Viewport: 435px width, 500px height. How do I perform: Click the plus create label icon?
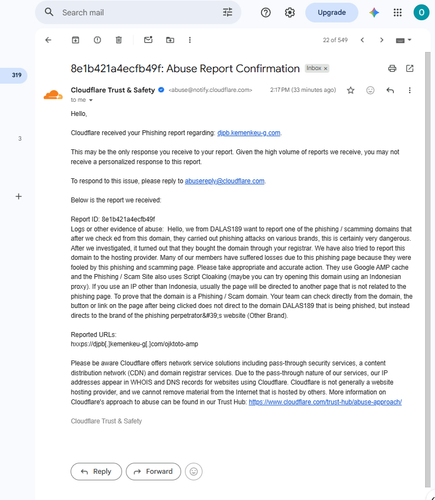[x=19, y=196]
